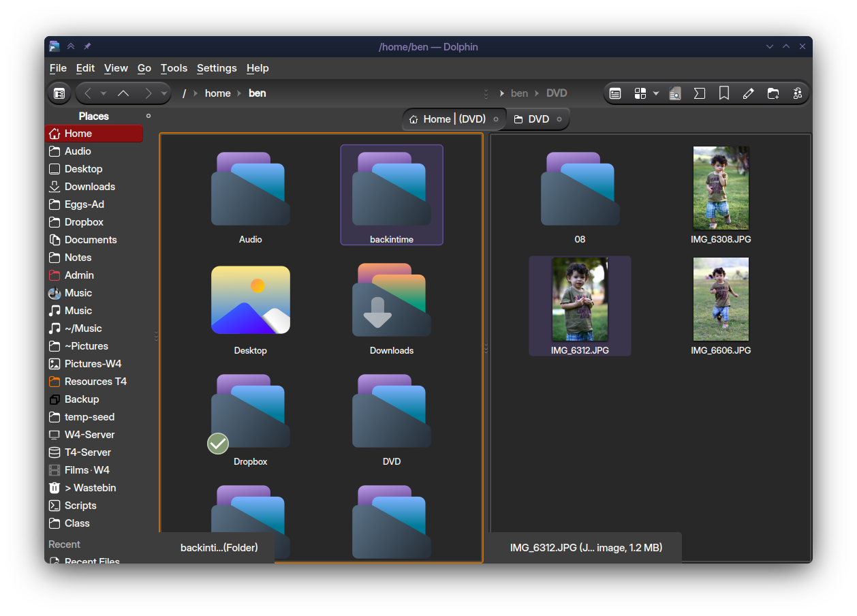Screen dimensions: 857x616
Task: Click 'home' in the breadcrumb path
Action: [x=217, y=93]
